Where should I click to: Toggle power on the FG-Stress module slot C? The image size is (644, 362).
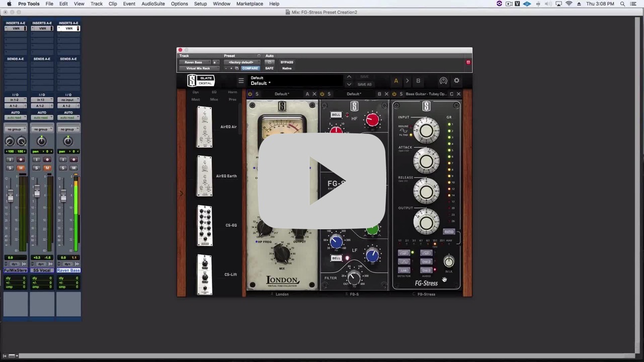394,94
